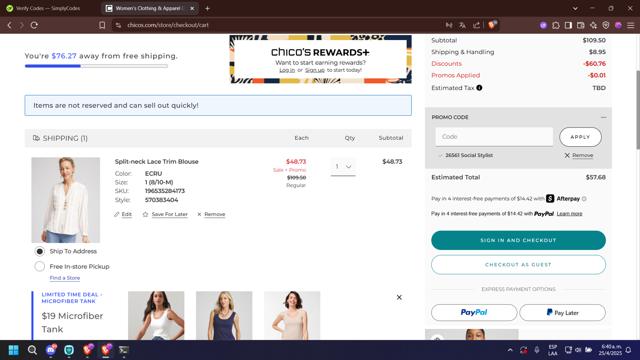Open the quantity dropdown for the blouse
This screenshot has width=640, height=360.
(x=343, y=167)
